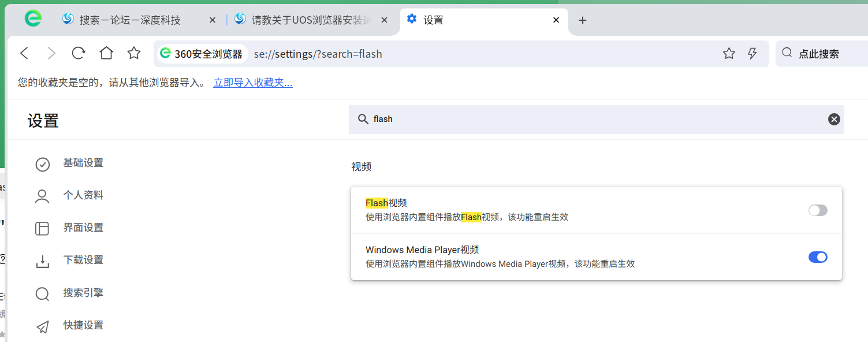Reload the current settings page
Image resolution: width=868 pixels, height=342 pixels.
pyautogui.click(x=79, y=54)
